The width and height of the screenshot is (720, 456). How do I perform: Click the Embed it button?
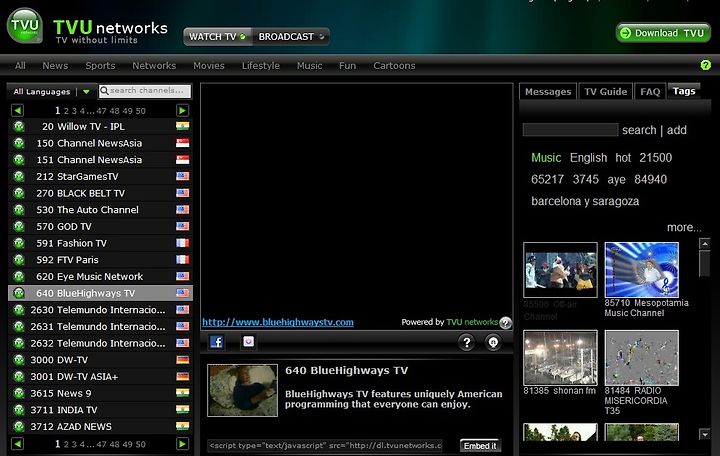click(480, 445)
